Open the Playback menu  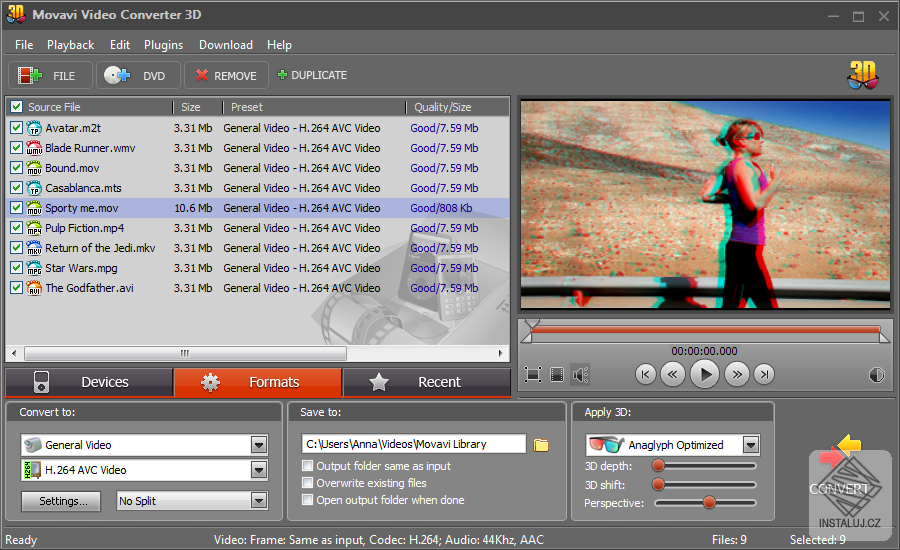pyautogui.click(x=71, y=45)
